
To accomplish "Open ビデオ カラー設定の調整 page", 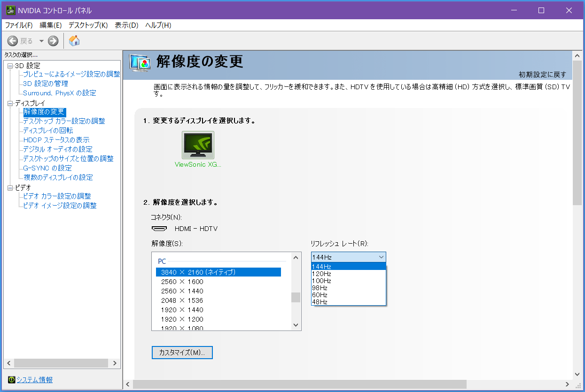I will click(x=57, y=196).
